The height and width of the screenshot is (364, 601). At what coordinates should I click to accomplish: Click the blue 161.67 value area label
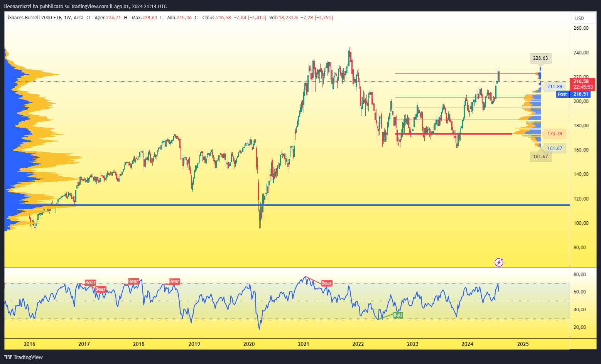[x=555, y=148]
